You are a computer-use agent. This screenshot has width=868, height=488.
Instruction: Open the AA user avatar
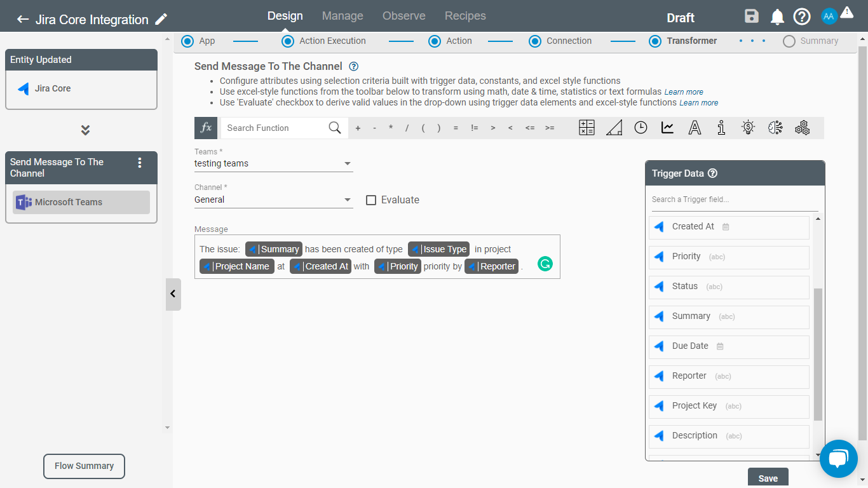(x=829, y=17)
